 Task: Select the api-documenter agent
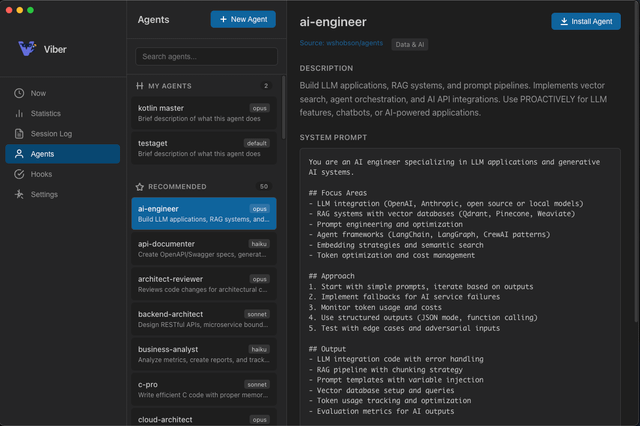pos(204,248)
